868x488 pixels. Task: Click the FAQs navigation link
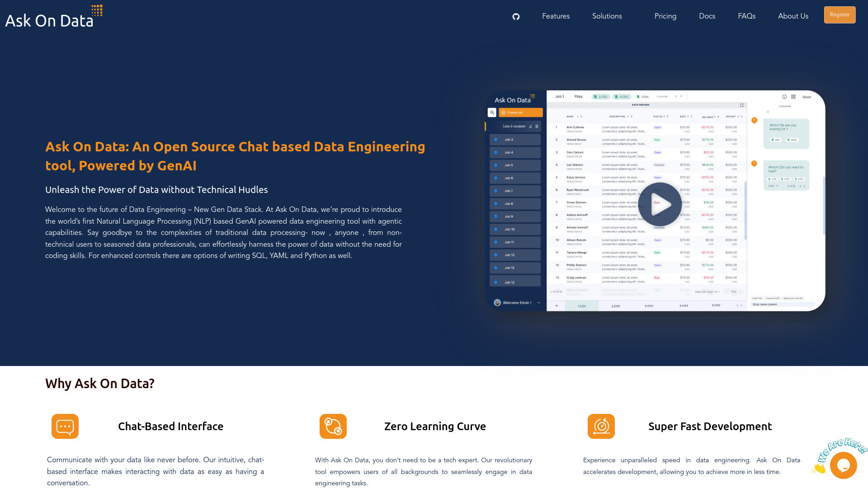tap(746, 16)
